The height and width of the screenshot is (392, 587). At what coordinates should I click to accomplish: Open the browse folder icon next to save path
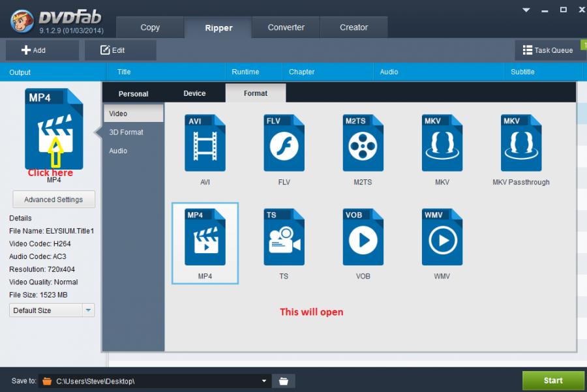[284, 381]
